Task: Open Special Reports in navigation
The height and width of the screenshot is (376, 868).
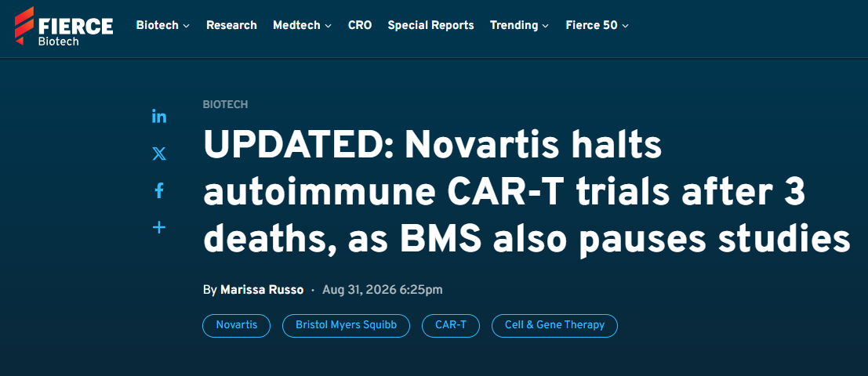Action: 430,25
